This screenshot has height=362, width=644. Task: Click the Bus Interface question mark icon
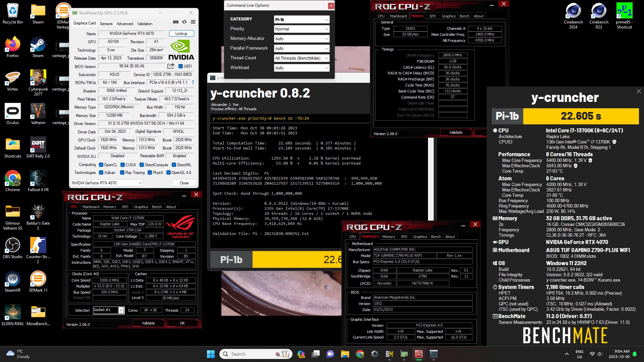[193, 82]
